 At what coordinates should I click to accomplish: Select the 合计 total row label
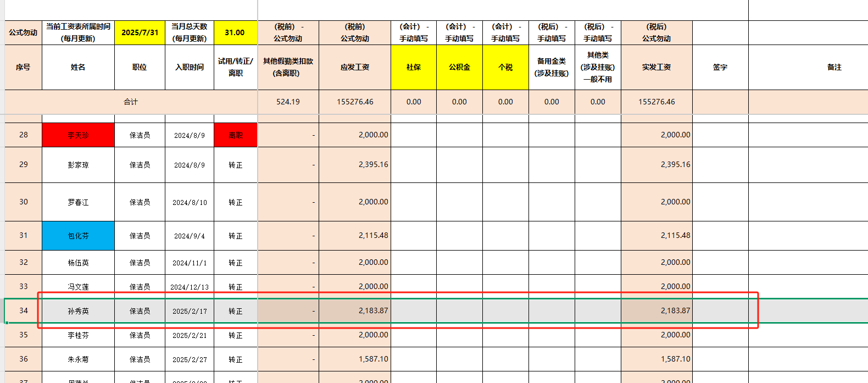pos(131,102)
